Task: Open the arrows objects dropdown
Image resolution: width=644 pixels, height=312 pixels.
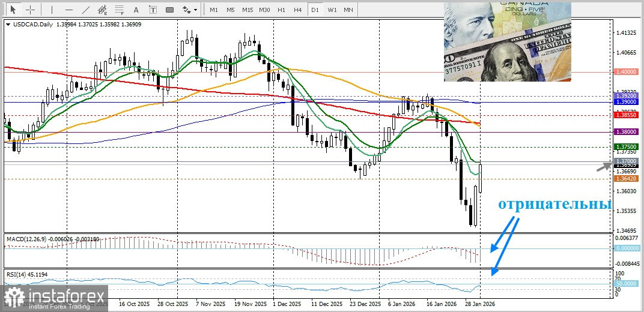Action: click(x=190, y=10)
